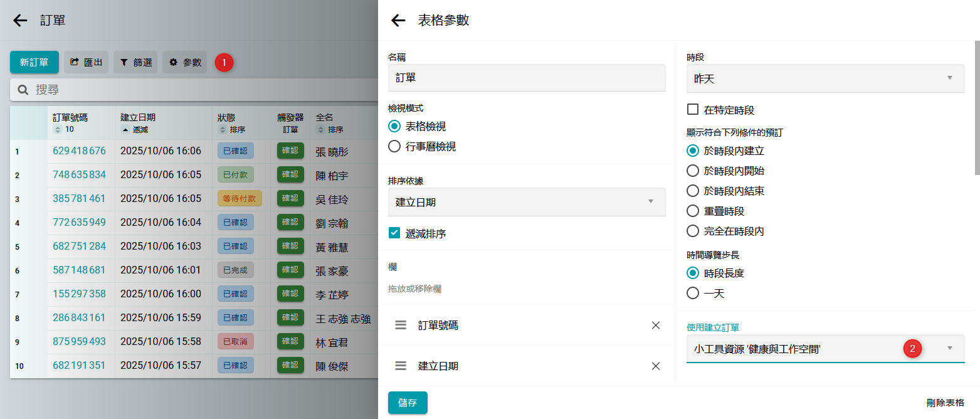Click the search magnifier icon
The width and height of the screenshot is (980, 419).
coord(23,90)
